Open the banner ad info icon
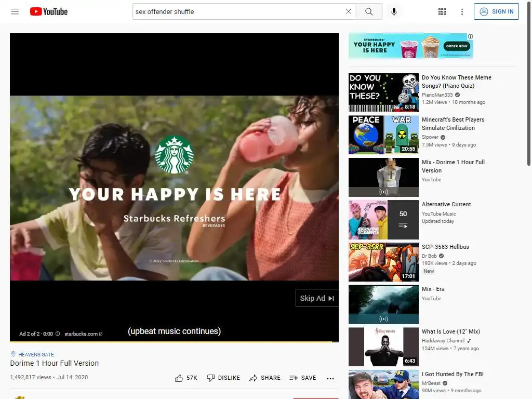The image size is (532, 399). pyautogui.click(x=470, y=37)
